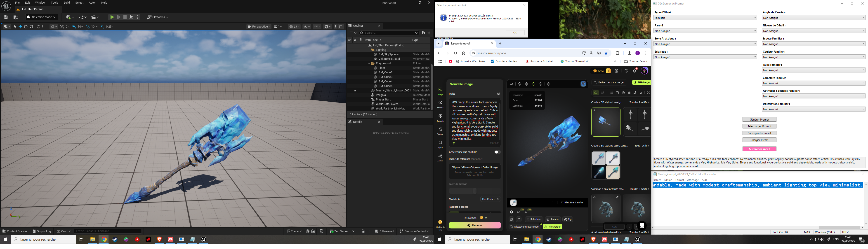Image resolution: width=868 pixels, height=249 pixels.
Task: Open Meshy gift rewards icon
Action: click(x=617, y=71)
